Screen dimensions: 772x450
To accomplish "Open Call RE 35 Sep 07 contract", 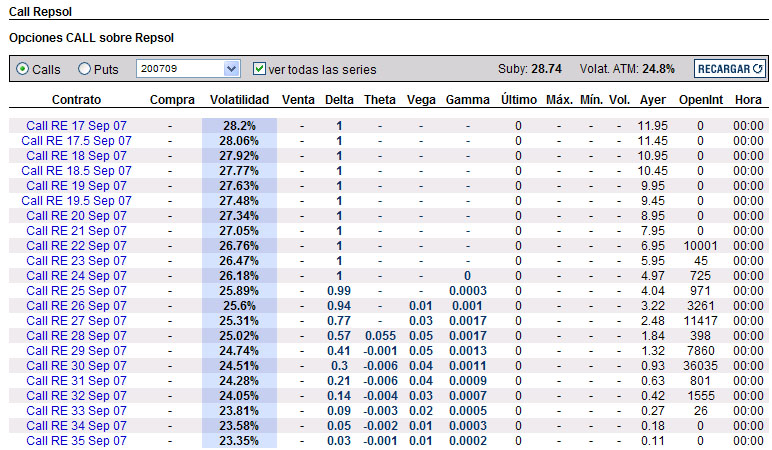I will tap(76, 441).
